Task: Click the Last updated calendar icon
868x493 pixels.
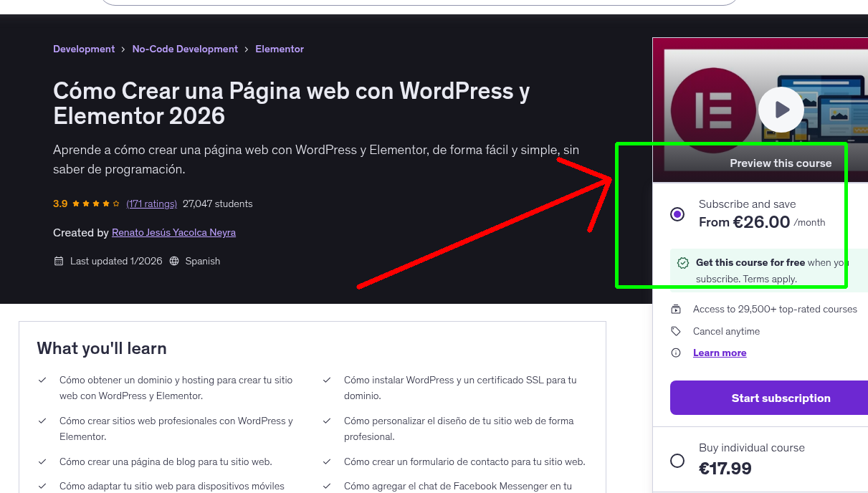Action: pyautogui.click(x=59, y=261)
